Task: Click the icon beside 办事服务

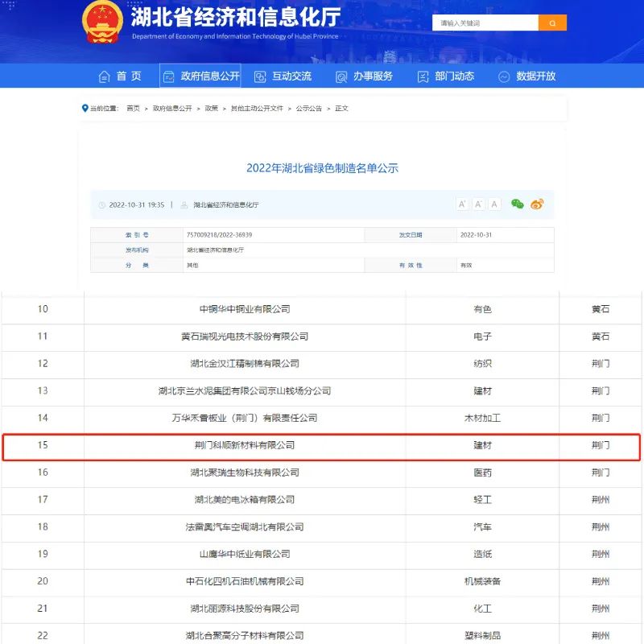Action: click(x=341, y=76)
